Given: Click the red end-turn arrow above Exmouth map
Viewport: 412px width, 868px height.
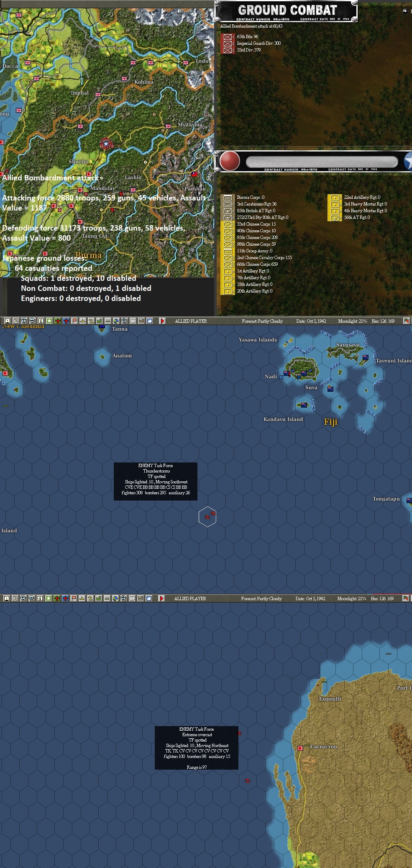Looking at the screenshot, I should (x=161, y=598).
